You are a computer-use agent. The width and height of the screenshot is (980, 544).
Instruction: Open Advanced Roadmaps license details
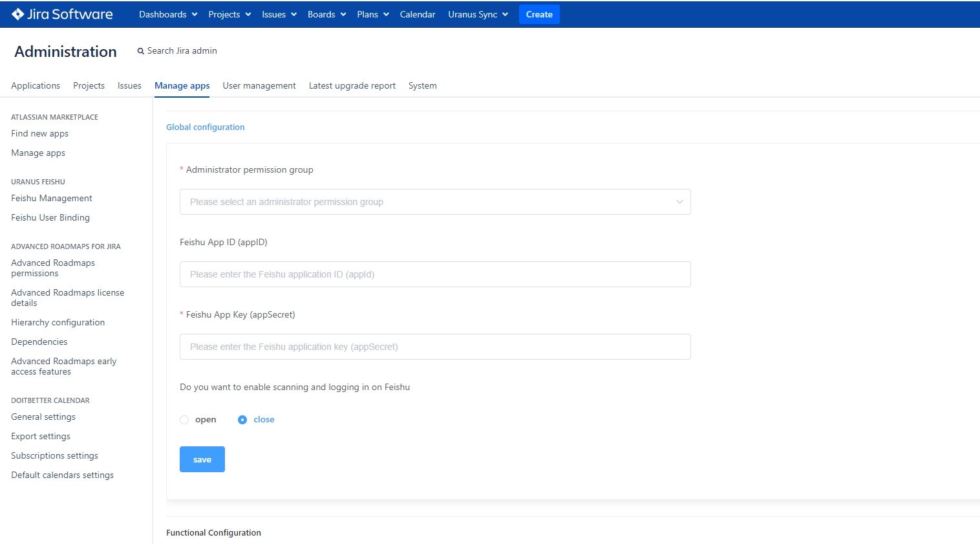pos(68,298)
